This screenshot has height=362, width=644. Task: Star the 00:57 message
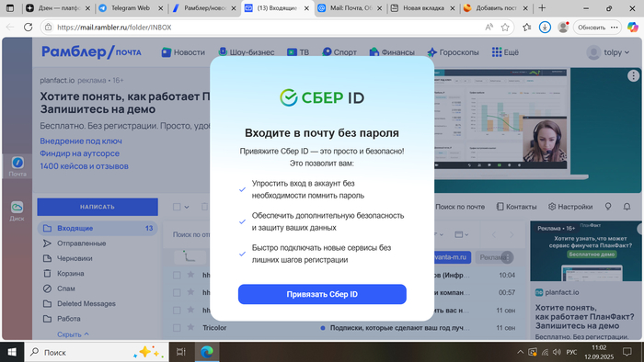click(x=190, y=292)
